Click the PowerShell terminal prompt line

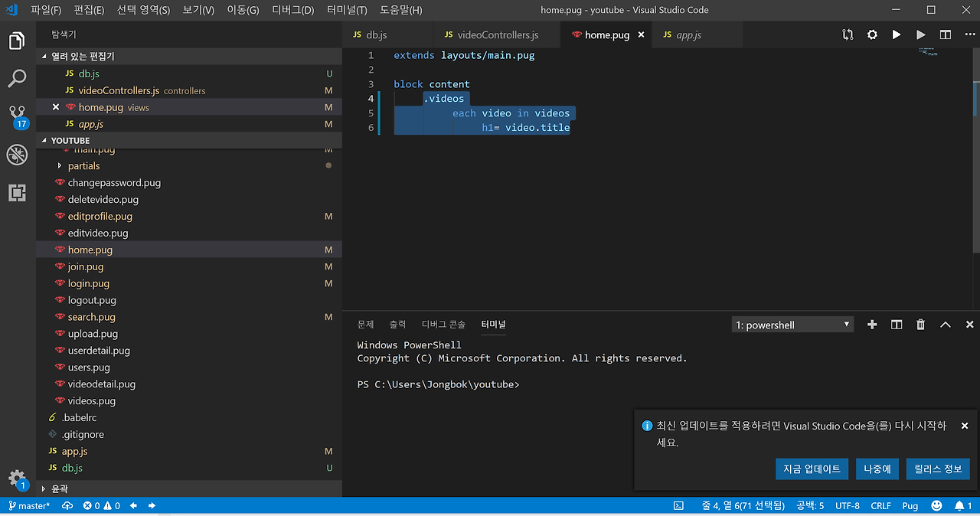438,384
